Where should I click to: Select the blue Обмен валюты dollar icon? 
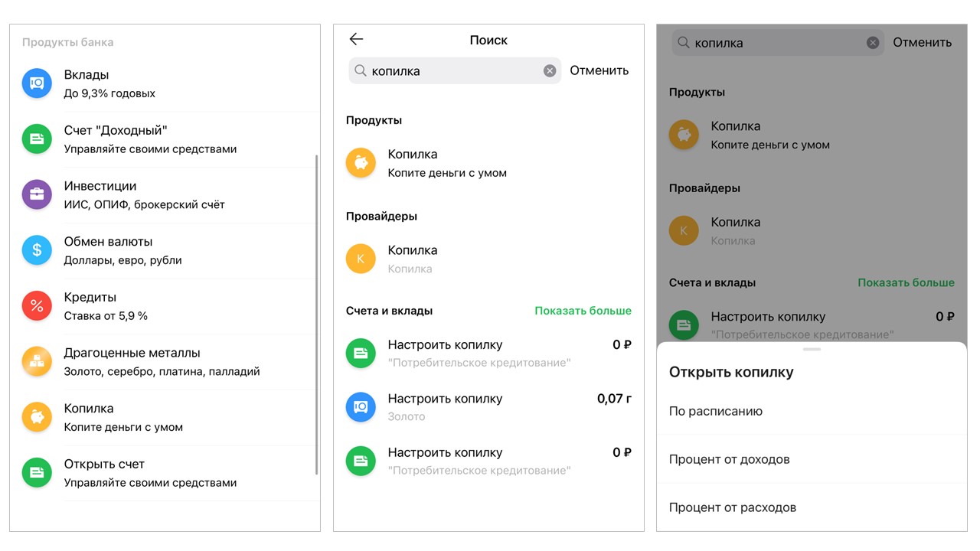[x=37, y=250]
